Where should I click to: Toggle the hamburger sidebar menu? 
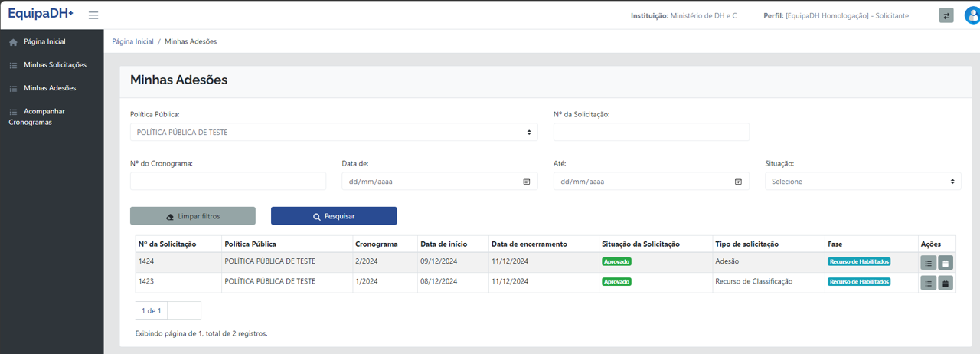(x=93, y=15)
